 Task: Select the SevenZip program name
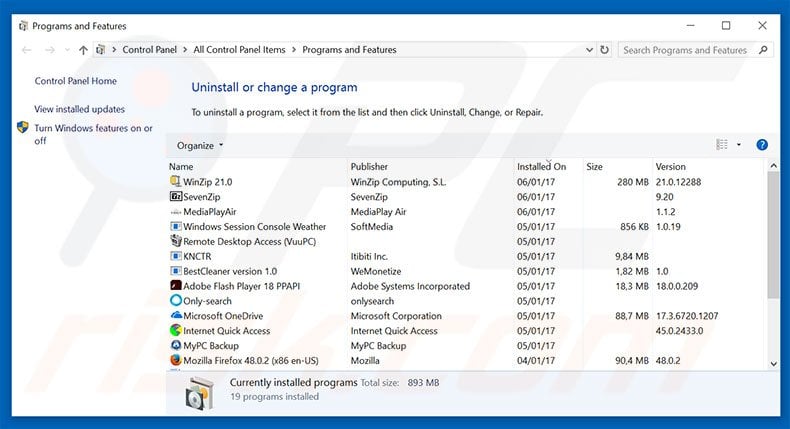tap(202, 197)
